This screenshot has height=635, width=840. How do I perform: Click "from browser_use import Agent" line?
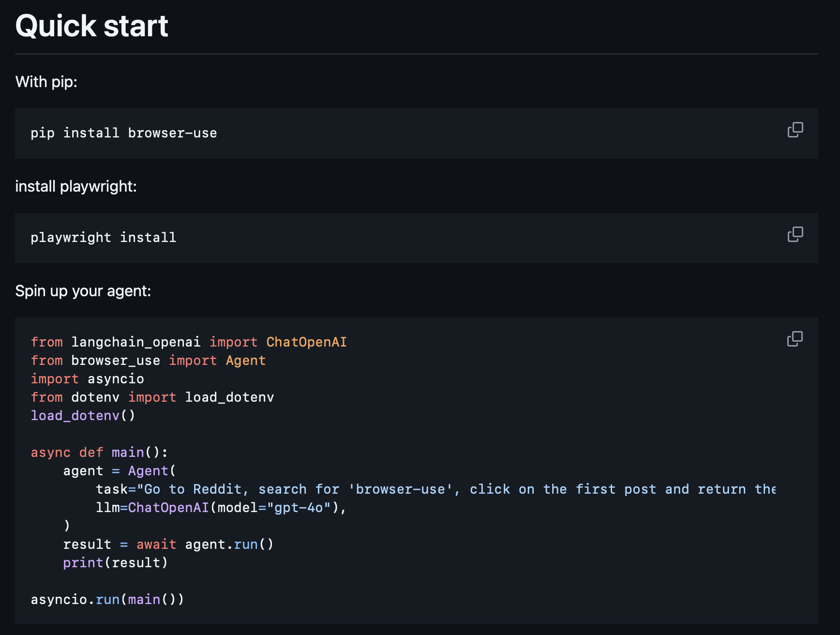(x=148, y=361)
